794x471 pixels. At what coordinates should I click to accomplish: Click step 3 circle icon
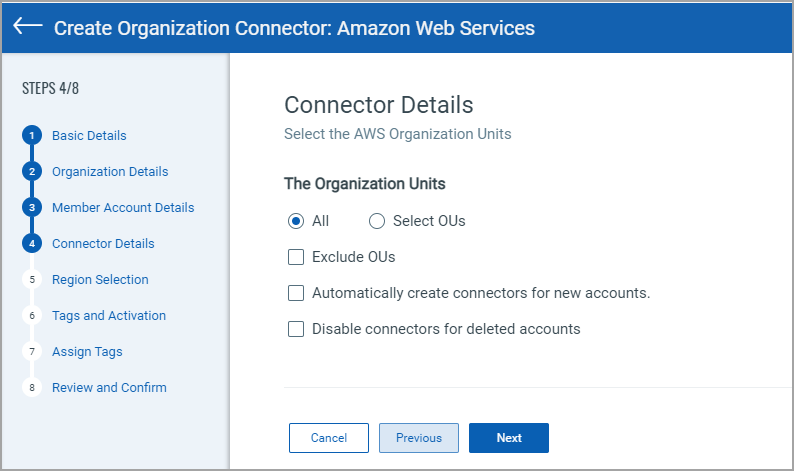32,208
